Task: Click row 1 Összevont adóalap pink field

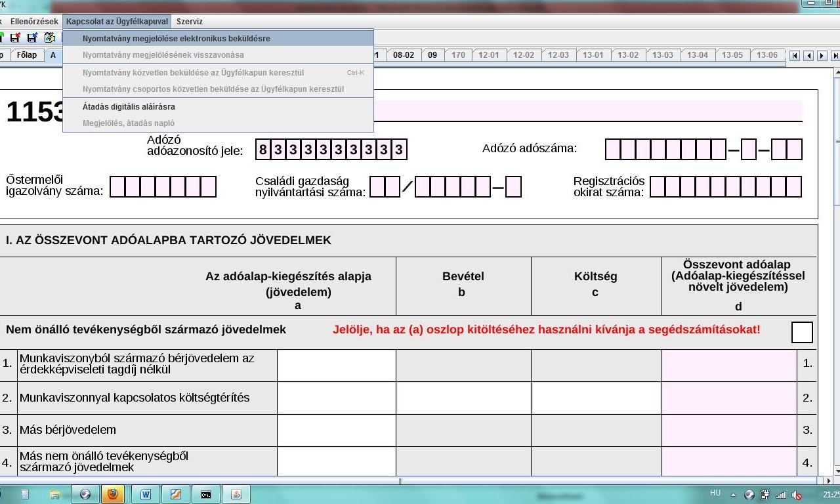Action: click(x=729, y=365)
